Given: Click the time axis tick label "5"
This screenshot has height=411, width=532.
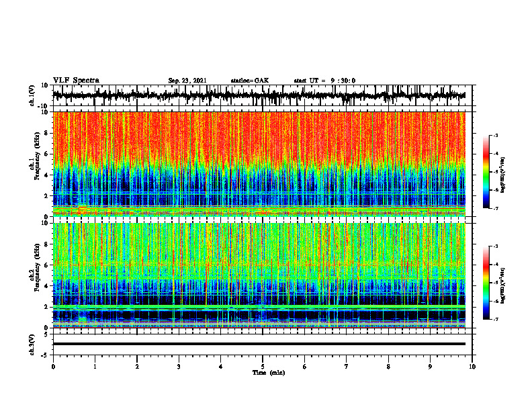Looking at the screenshot, I should tap(263, 367).
